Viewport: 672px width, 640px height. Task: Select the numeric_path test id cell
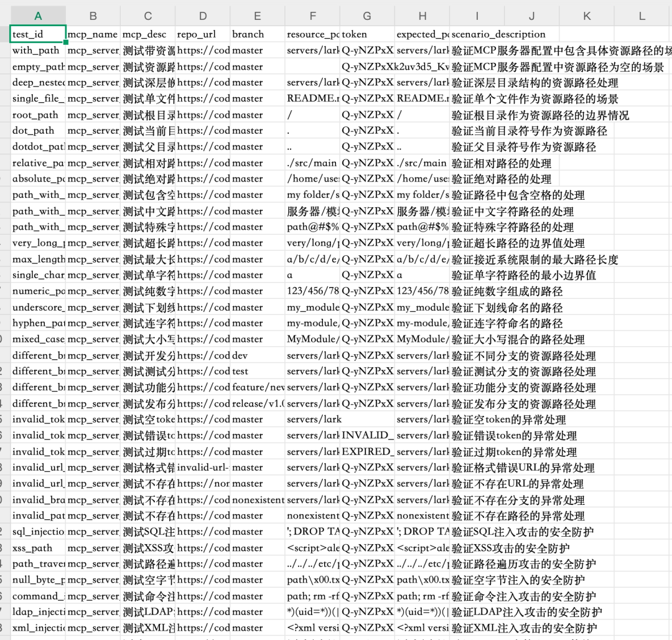coord(38,291)
